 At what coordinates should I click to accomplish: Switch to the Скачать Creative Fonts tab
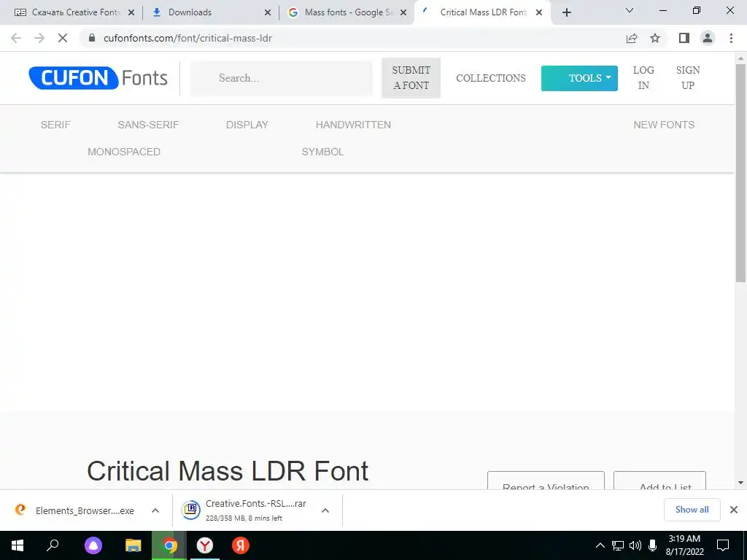point(75,12)
